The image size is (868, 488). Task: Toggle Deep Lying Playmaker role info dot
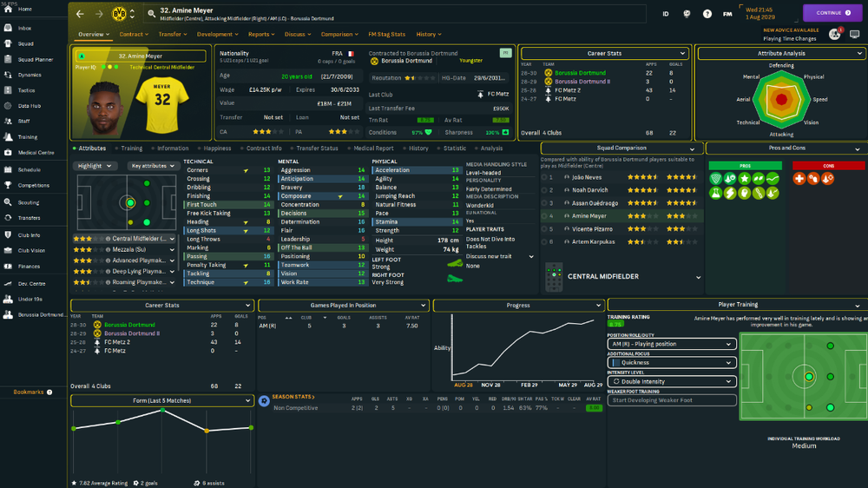[x=108, y=272]
